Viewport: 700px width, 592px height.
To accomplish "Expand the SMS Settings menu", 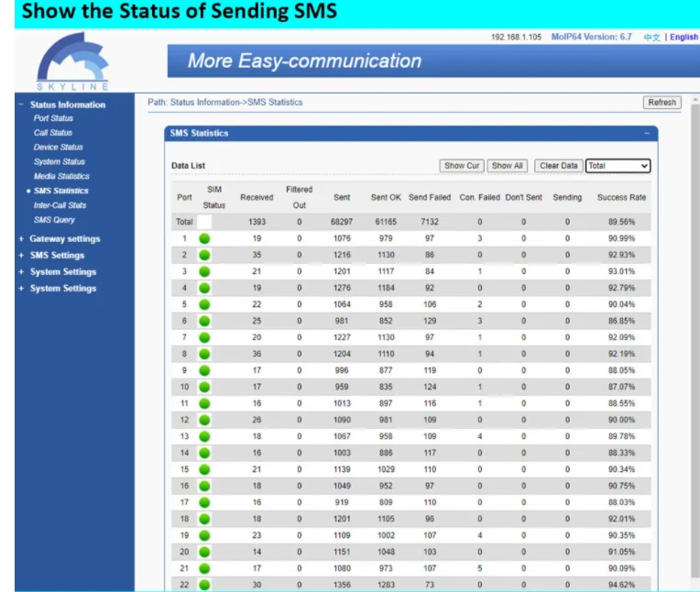I will [x=57, y=256].
